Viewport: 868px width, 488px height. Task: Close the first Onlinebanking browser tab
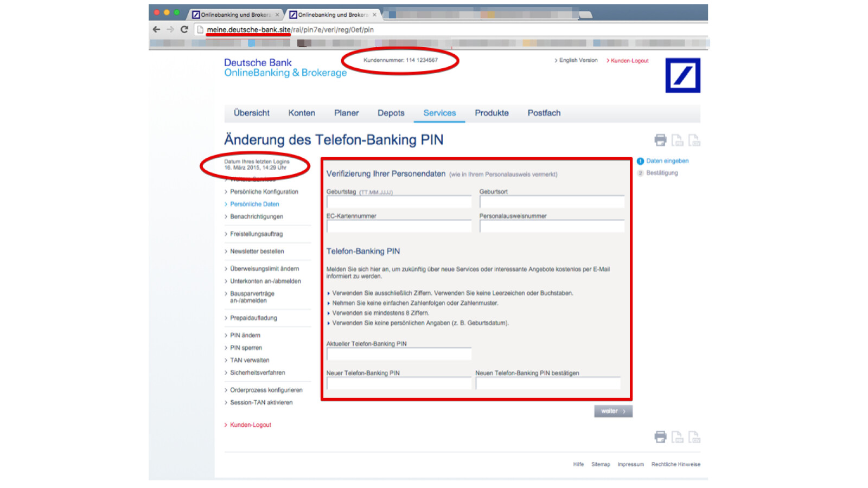coord(277,15)
